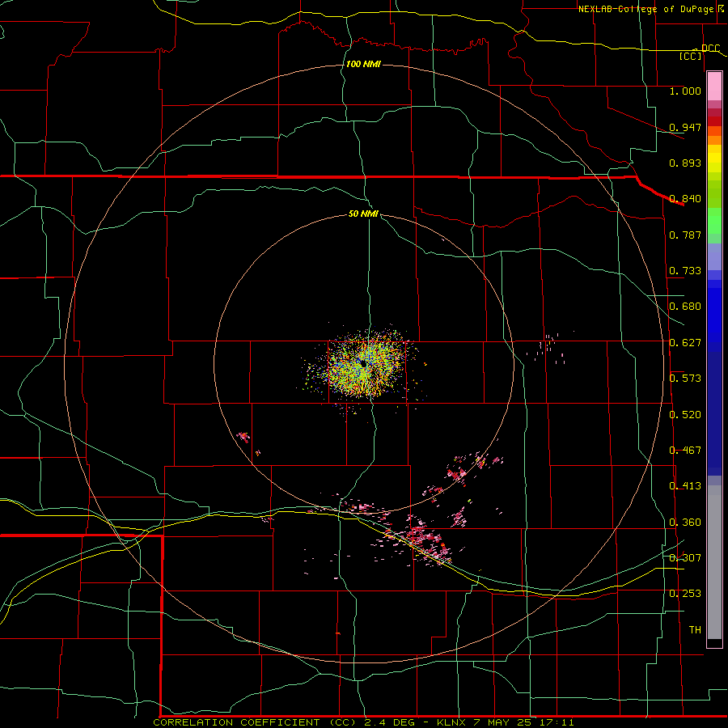Click the 0.413 legend value
Image resolution: width=728 pixels, height=728 pixels.
tap(685, 486)
